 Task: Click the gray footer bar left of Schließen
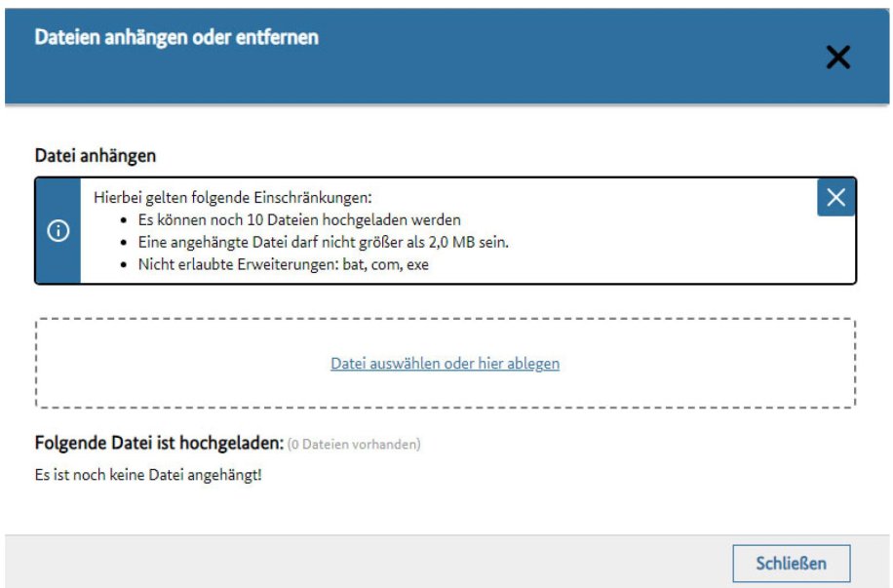(370, 563)
